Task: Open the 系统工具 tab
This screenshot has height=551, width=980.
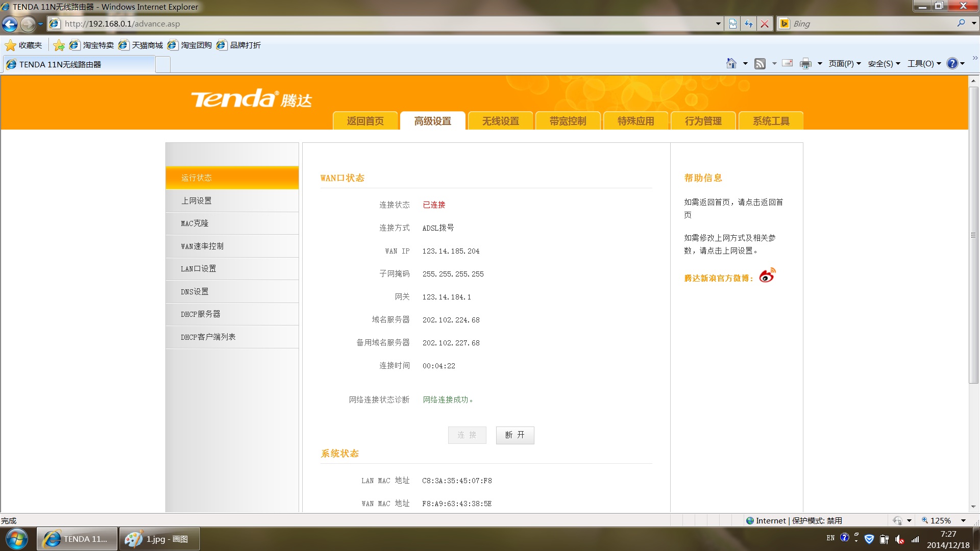Action: point(771,121)
